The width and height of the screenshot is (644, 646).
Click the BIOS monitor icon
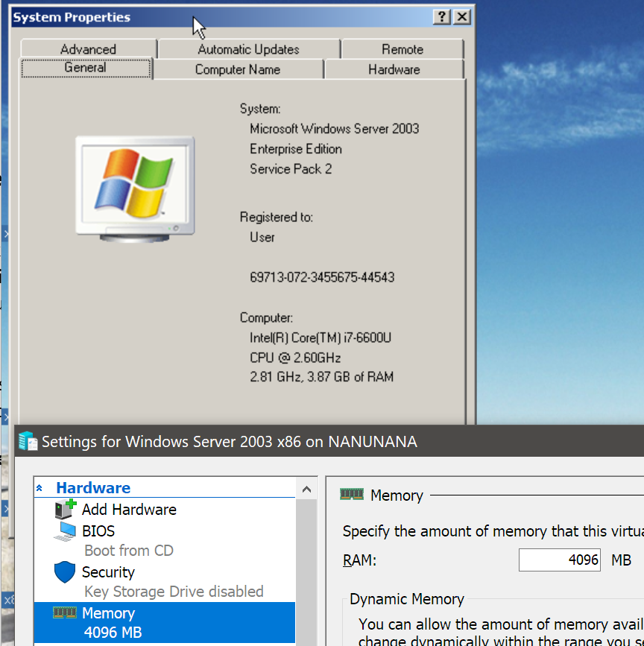coord(66,531)
